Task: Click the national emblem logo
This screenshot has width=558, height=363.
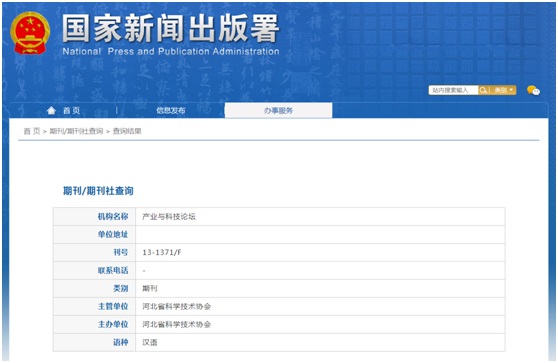Action: tap(30, 33)
